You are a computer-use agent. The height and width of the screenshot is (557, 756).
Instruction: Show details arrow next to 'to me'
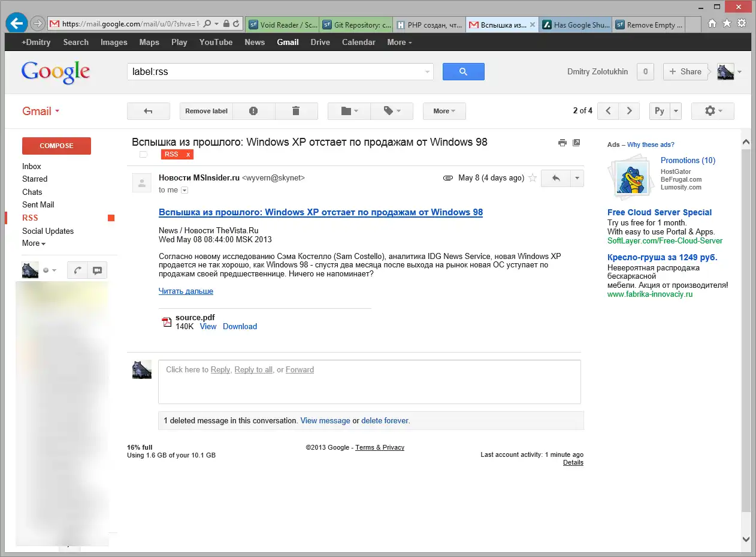click(185, 190)
